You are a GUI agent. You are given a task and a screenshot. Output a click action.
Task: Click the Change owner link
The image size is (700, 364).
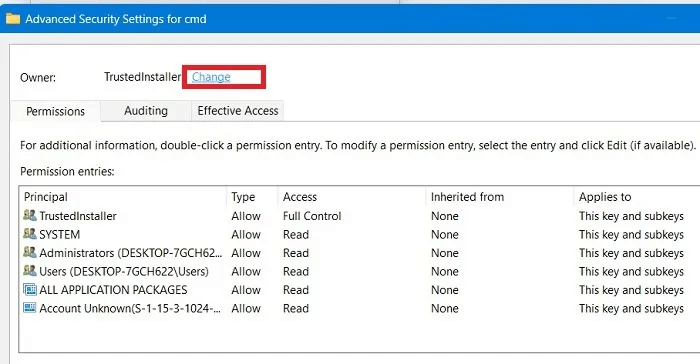(x=211, y=77)
